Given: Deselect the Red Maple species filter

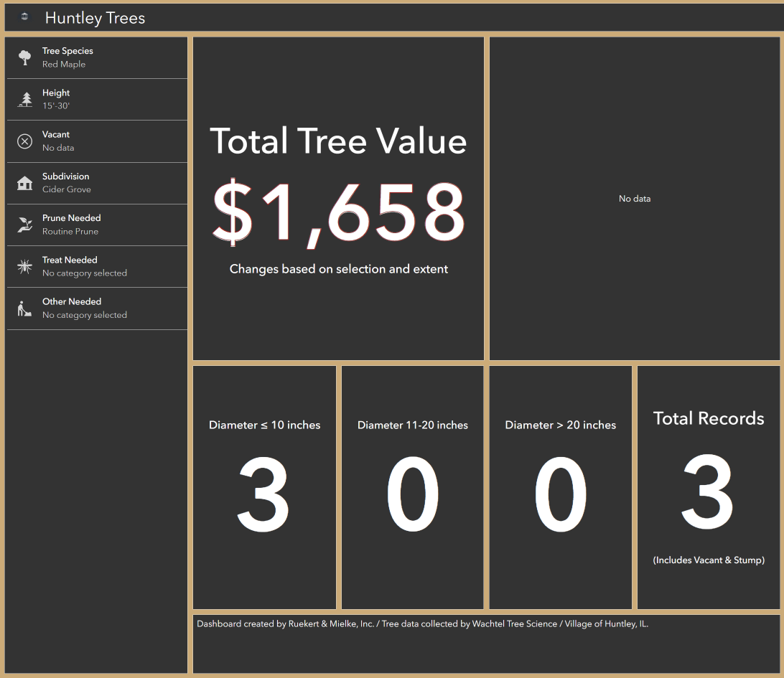Looking at the screenshot, I should 97,57.
